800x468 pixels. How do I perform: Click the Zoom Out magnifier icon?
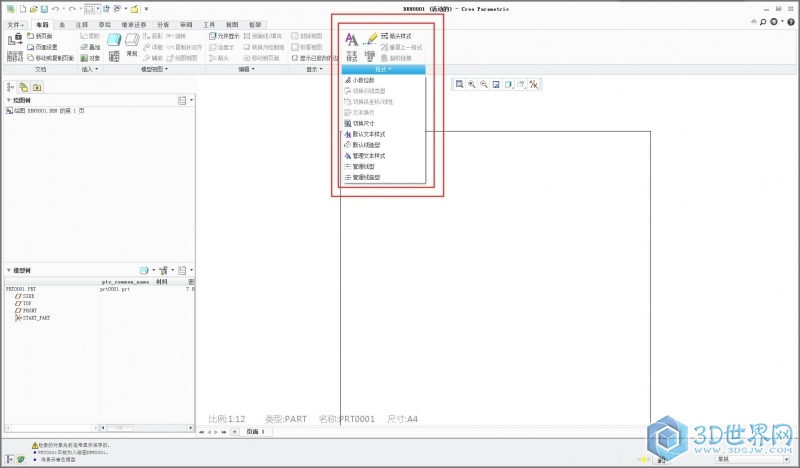point(484,84)
